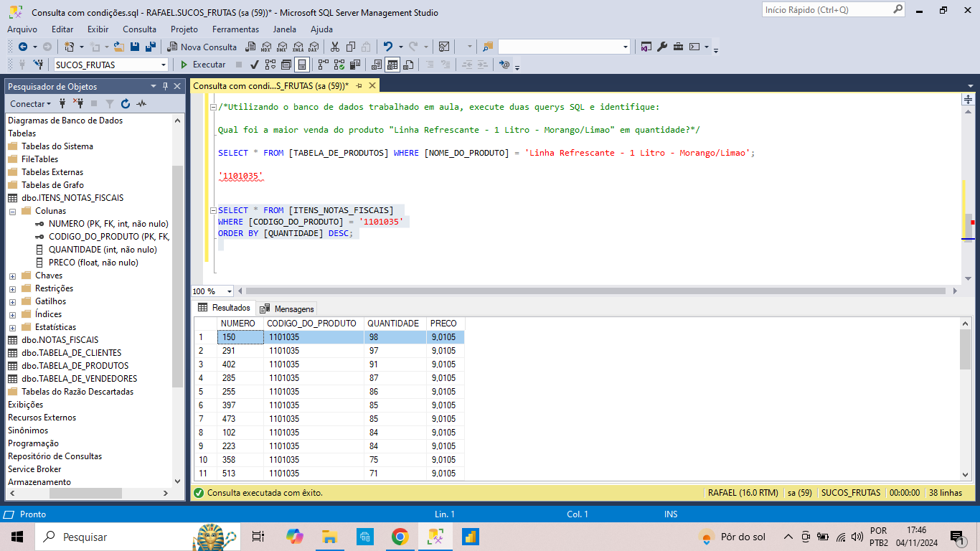Toggle include live query statistics
Image resolution: width=980 pixels, height=551 pixels.
(x=339, y=65)
